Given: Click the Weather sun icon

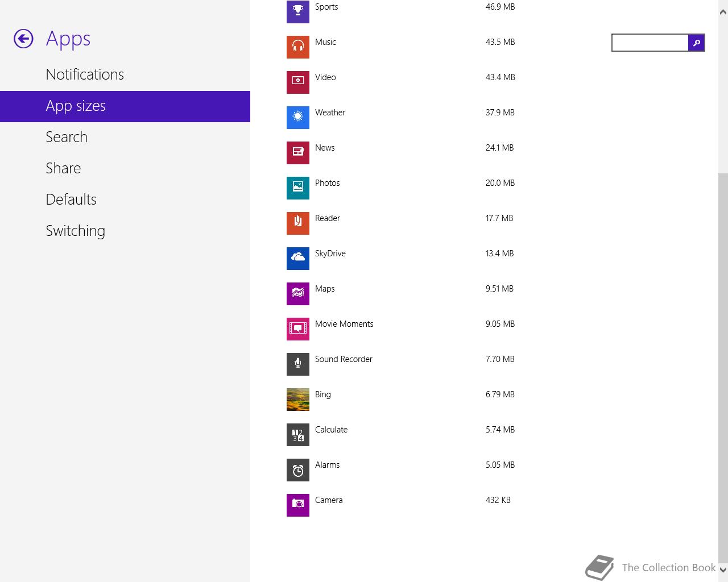Looking at the screenshot, I should (x=298, y=118).
